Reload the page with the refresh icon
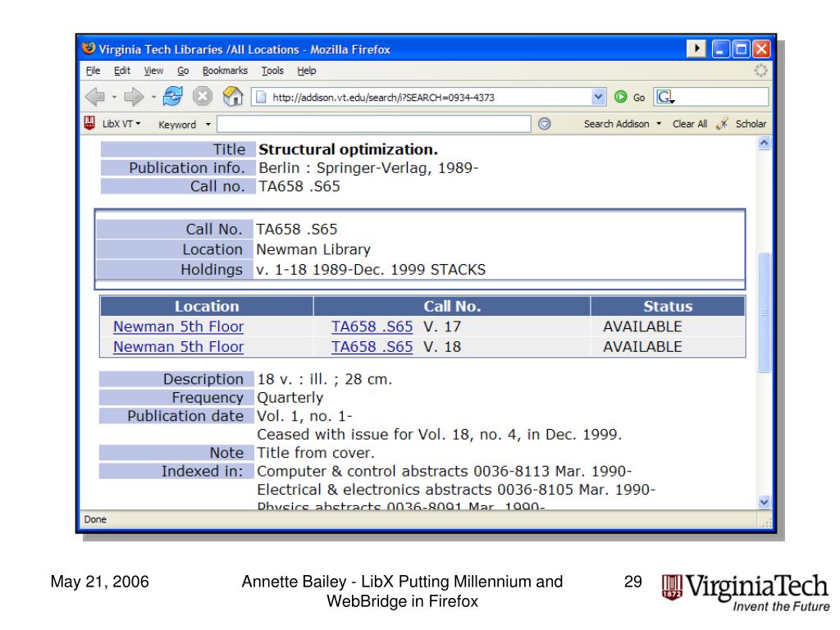 (172, 97)
